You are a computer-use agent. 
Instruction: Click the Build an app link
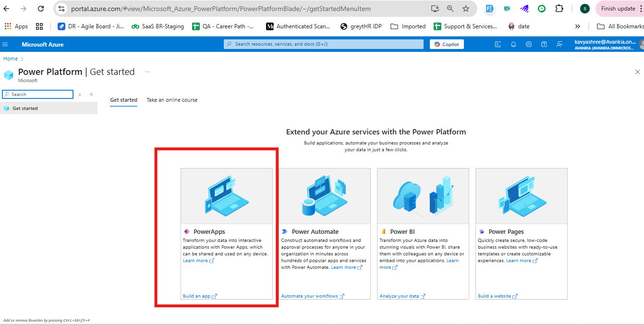coord(197,296)
